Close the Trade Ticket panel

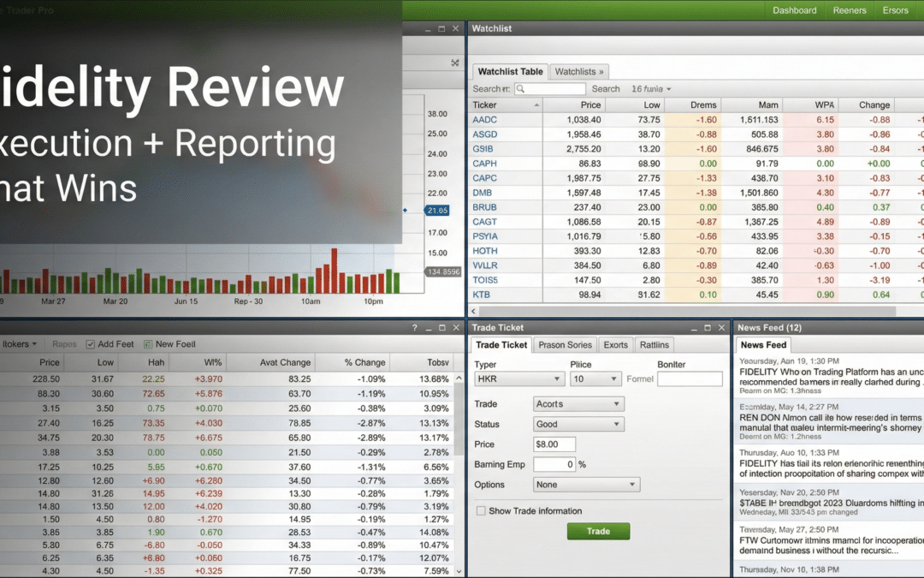pyautogui.click(x=721, y=328)
